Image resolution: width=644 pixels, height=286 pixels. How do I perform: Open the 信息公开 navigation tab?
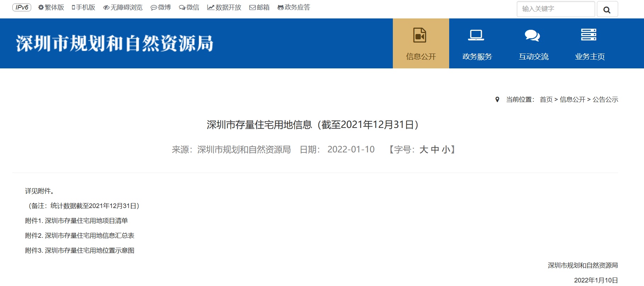click(x=421, y=43)
